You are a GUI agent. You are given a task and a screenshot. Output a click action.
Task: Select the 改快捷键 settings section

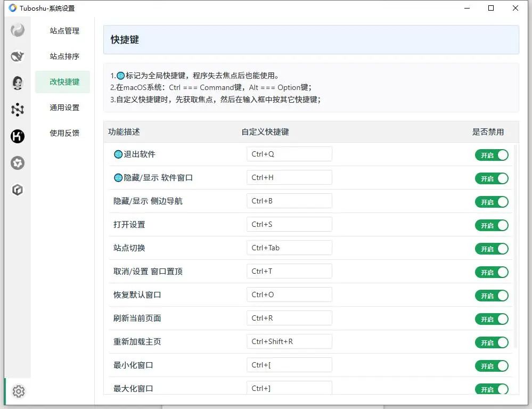(63, 82)
